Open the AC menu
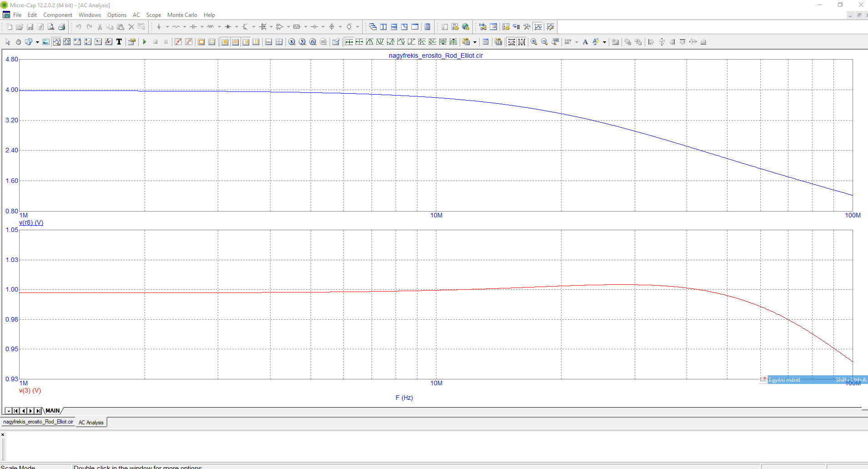 point(136,15)
